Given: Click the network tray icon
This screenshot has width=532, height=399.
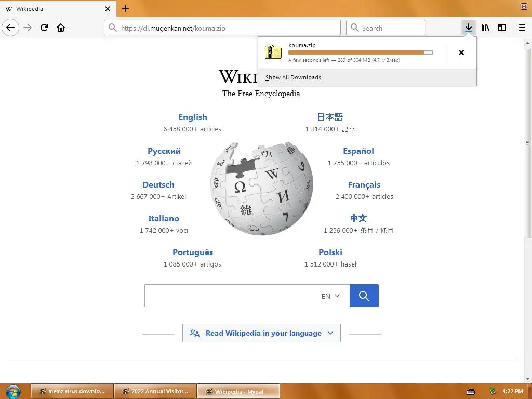Looking at the screenshot, I should tap(493, 391).
